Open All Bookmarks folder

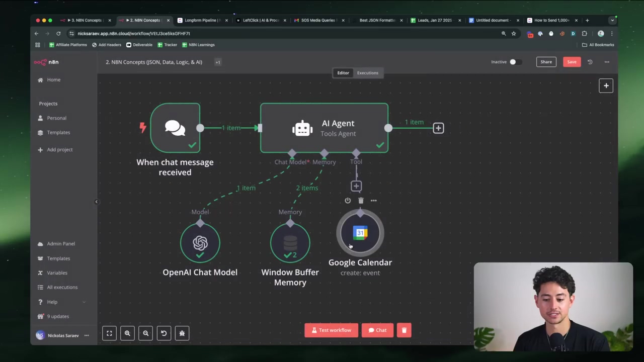coord(598,45)
